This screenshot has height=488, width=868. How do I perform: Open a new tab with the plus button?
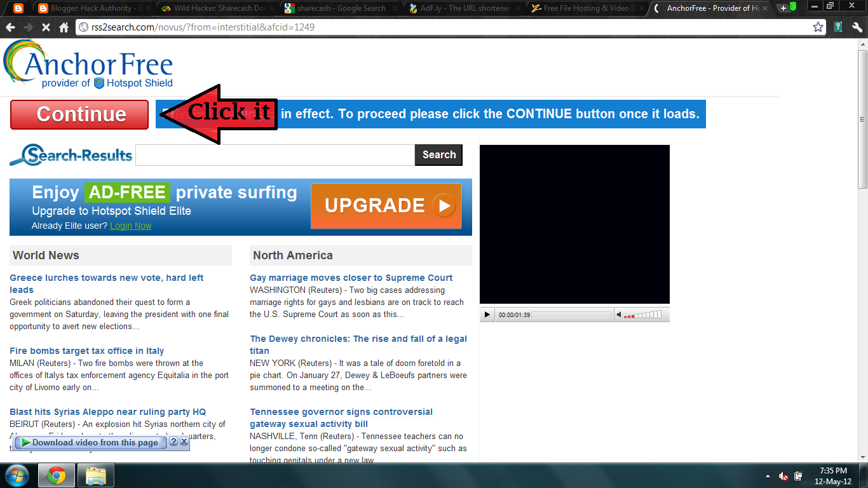pos(783,8)
